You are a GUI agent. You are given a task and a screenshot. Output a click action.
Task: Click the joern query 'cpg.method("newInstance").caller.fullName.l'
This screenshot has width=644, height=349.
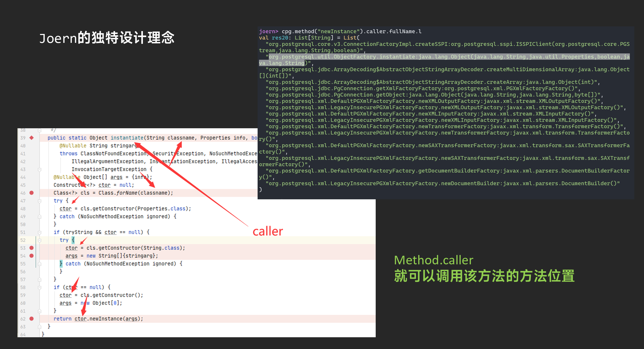[351, 31]
